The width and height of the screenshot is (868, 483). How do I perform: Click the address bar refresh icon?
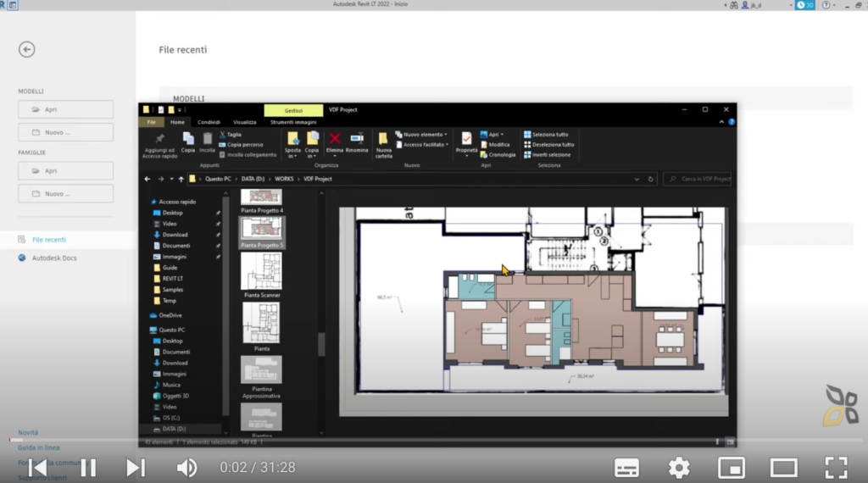(650, 180)
